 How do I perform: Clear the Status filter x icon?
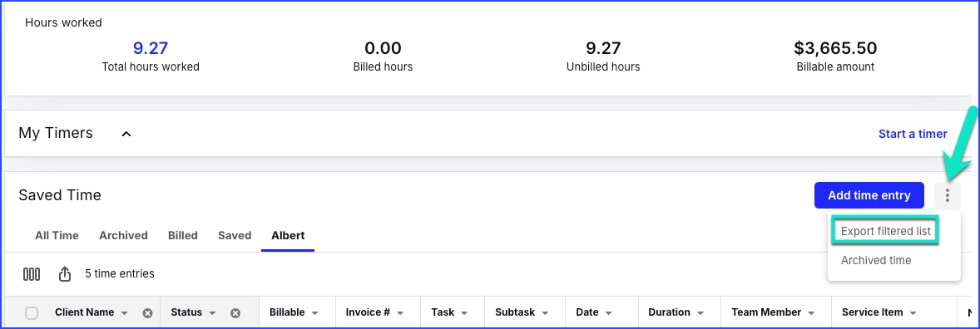tap(235, 312)
